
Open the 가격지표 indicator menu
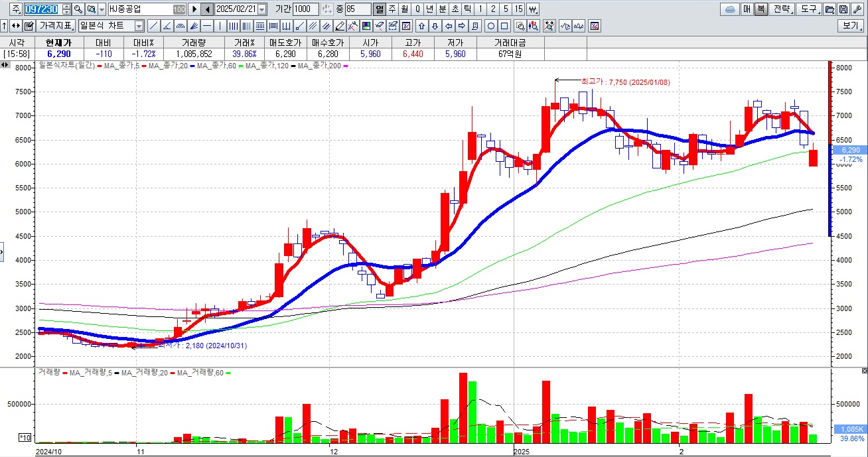tap(56, 26)
